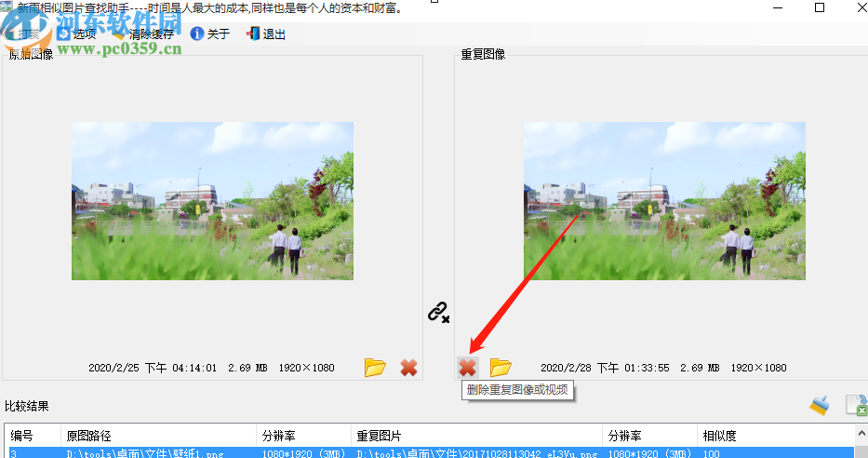
Task: Click the duplicate path 20171028113042 cell
Action: (x=477, y=453)
